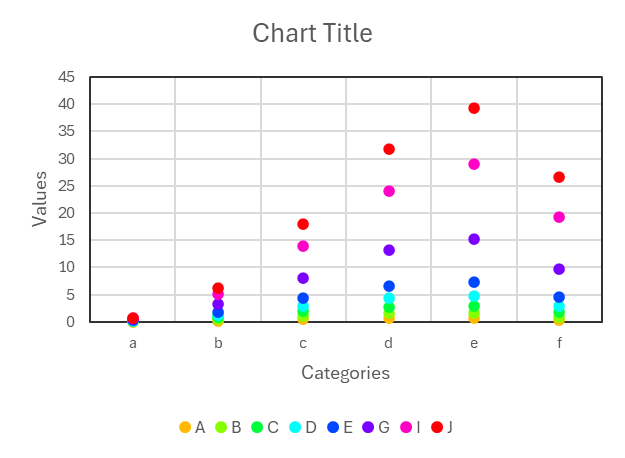
Task: Click the Categories horizontal axis title
Action: [345, 373]
